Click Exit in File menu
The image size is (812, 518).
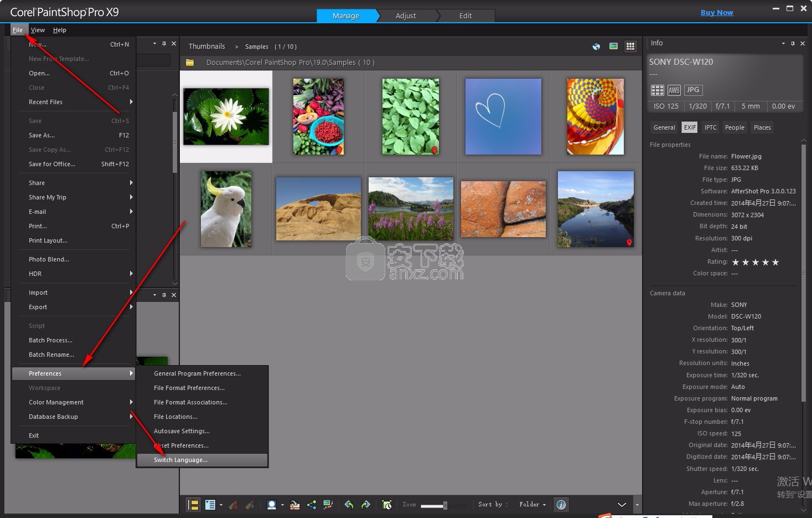(74, 435)
